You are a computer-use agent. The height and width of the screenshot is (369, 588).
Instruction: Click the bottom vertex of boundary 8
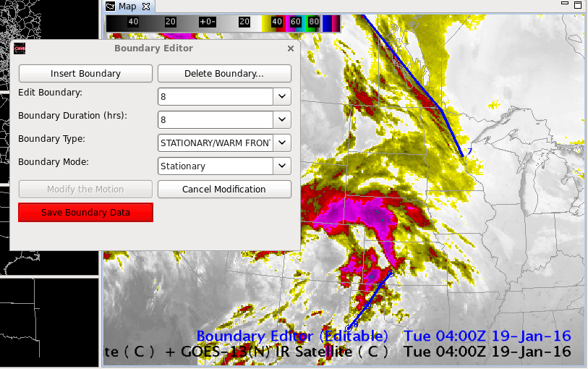tap(349, 328)
